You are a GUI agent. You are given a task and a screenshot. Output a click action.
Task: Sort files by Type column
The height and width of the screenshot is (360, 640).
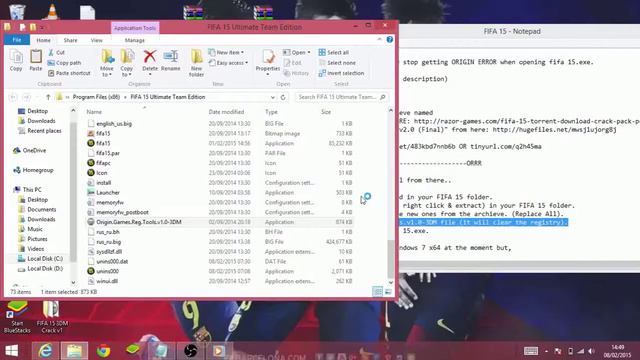coord(271,112)
